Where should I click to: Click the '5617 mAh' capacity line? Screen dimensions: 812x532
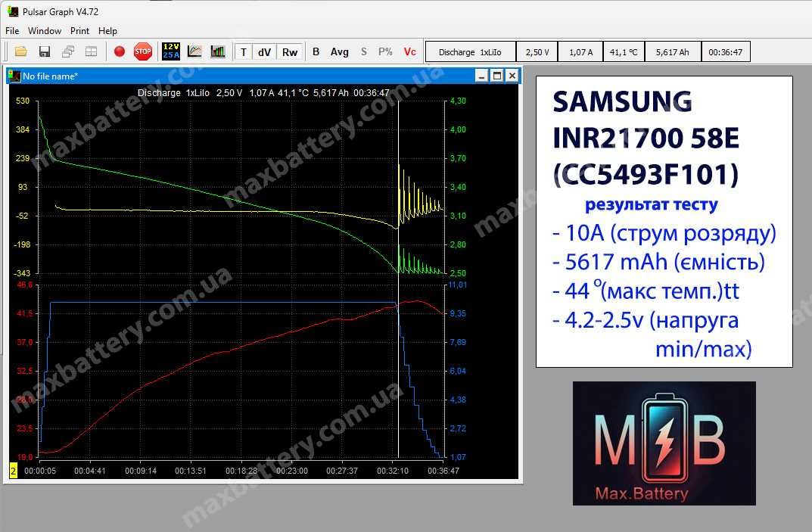pyautogui.click(x=658, y=262)
